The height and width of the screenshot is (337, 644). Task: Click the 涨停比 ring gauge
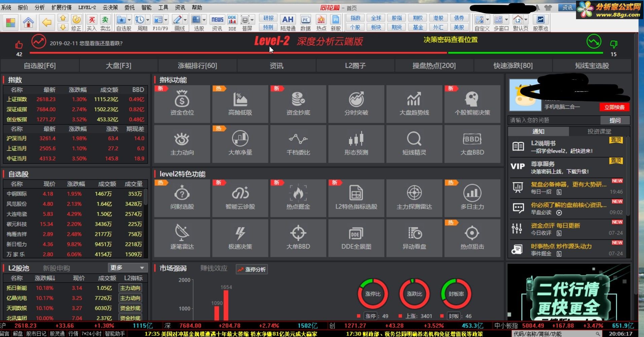tap(373, 294)
